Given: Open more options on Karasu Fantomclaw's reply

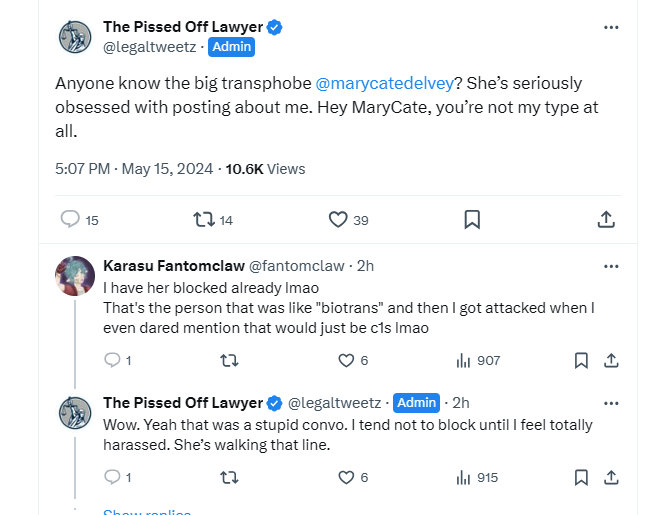Looking at the screenshot, I should pyautogui.click(x=611, y=266).
